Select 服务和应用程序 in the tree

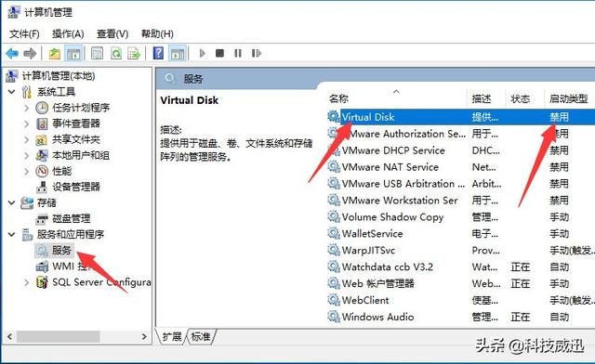point(71,234)
